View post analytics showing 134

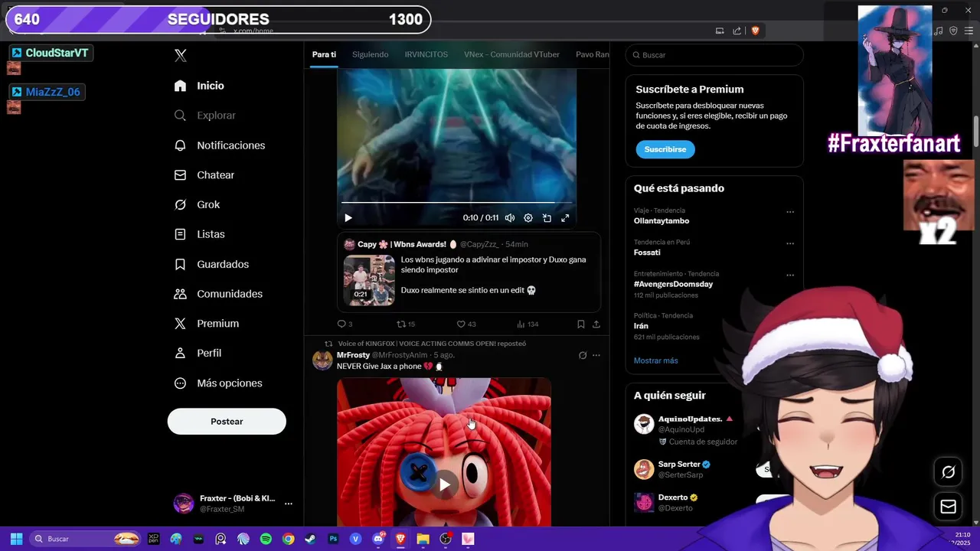(528, 324)
